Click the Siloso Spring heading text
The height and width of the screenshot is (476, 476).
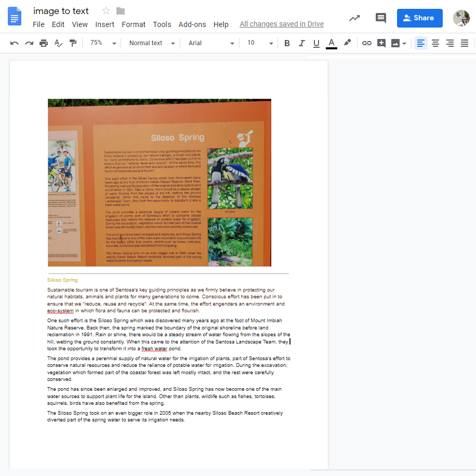click(62, 280)
